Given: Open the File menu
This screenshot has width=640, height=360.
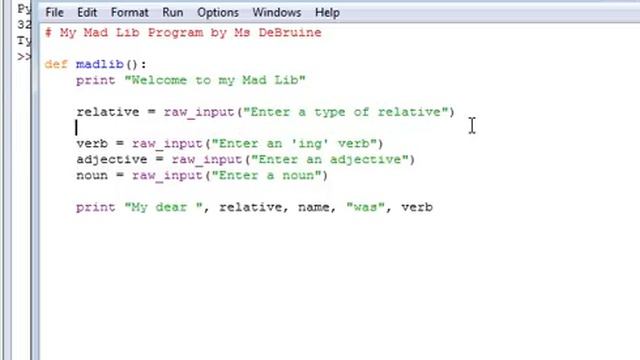Looking at the screenshot, I should (54, 13).
